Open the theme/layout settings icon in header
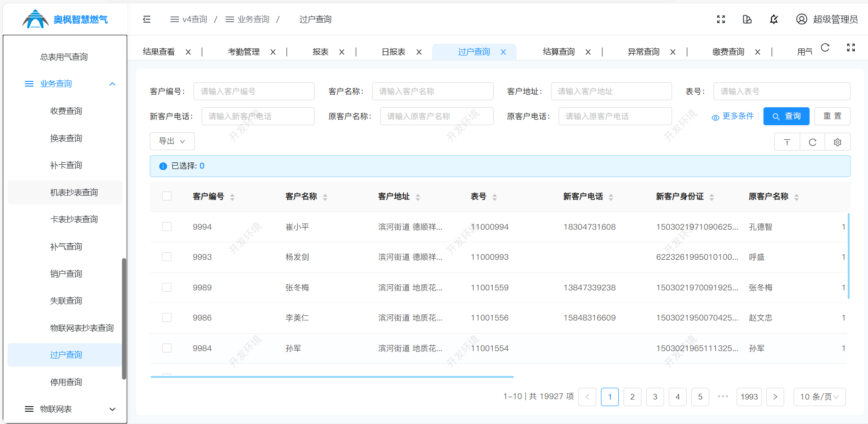The image size is (868, 424). pyautogui.click(x=747, y=19)
